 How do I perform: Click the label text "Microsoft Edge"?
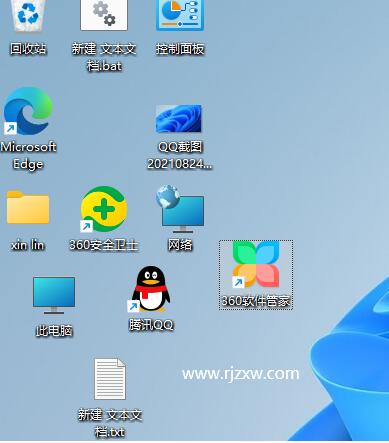pos(28,155)
